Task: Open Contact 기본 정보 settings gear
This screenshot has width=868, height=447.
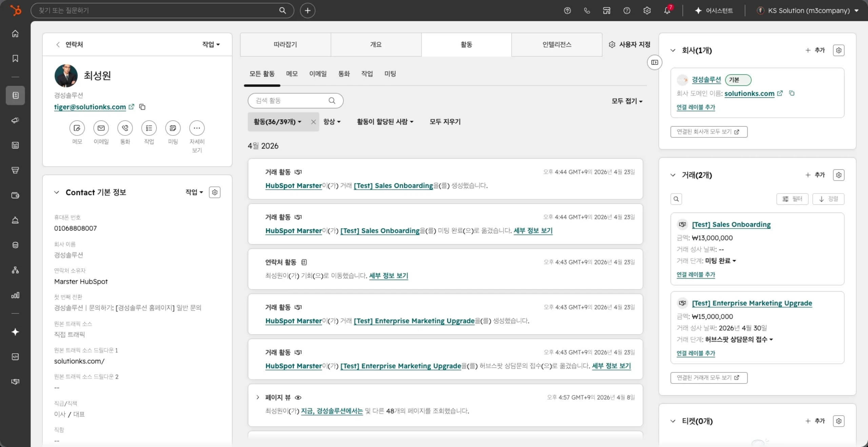Action: tap(215, 192)
